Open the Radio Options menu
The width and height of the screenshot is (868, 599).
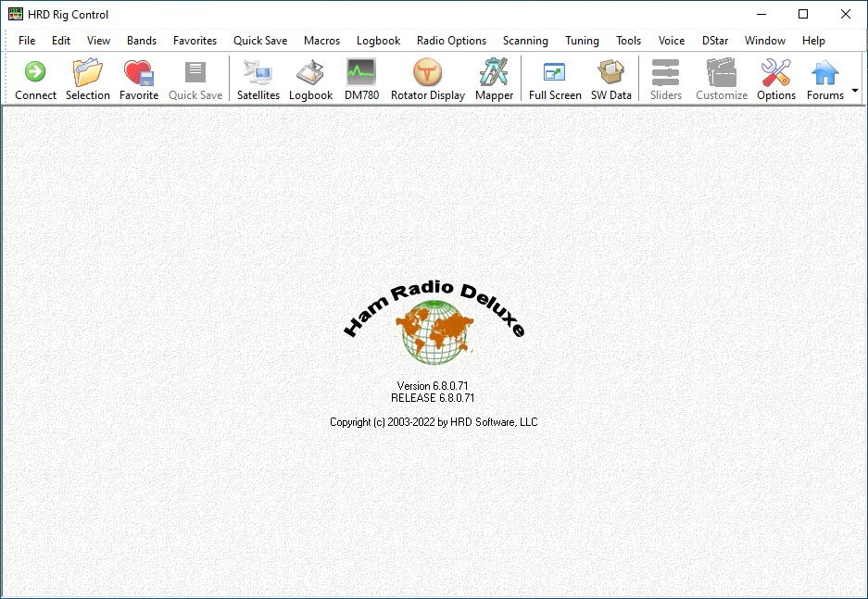pyautogui.click(x=451, y=41)
